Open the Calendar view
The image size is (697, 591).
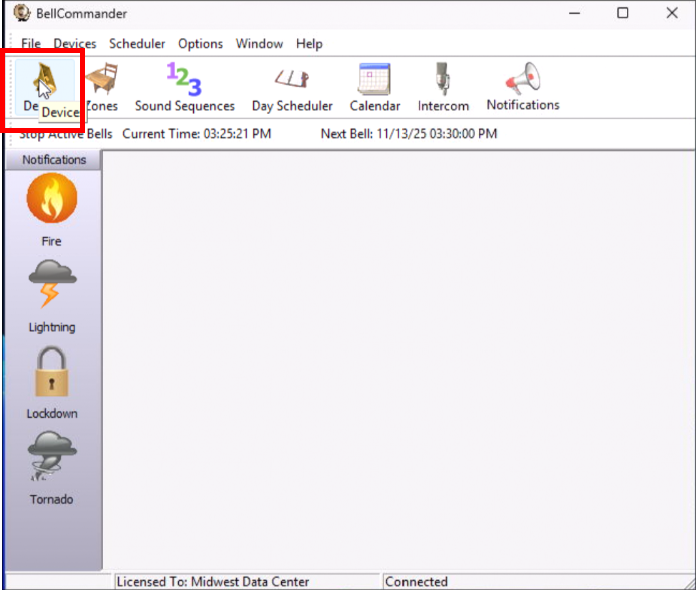(x=374, y=86)
